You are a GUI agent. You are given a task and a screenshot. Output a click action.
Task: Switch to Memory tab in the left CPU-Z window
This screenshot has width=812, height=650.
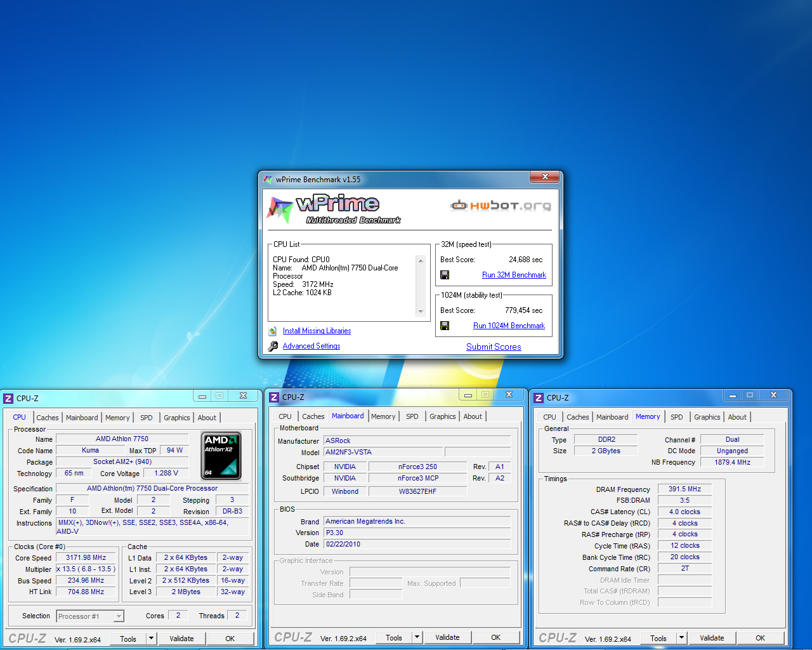pyautogui.click(x=117, y=418)
